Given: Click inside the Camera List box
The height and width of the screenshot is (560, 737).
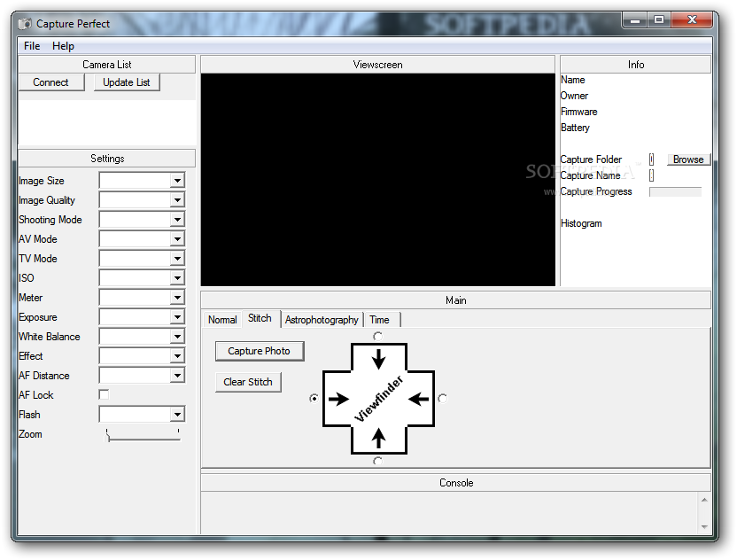Looking at the screenshot, I should 106,122.
